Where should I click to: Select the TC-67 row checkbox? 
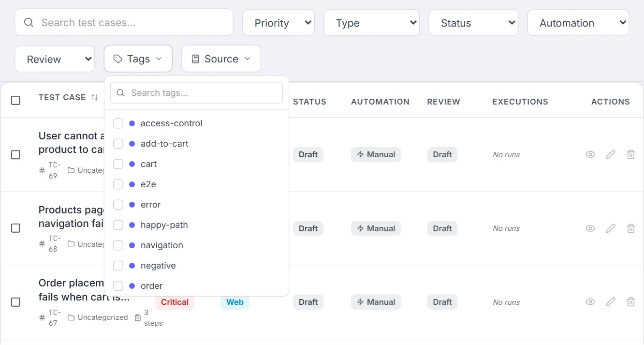point(15,302)
